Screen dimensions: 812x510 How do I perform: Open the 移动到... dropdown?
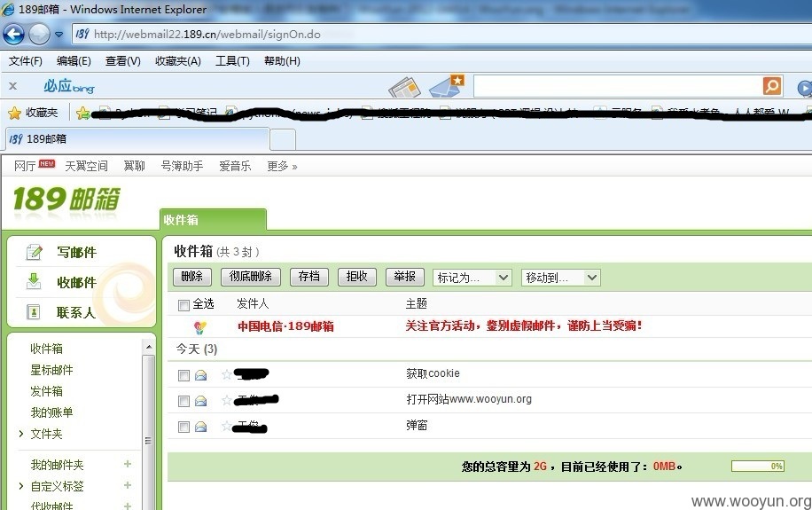pos(561,278)
